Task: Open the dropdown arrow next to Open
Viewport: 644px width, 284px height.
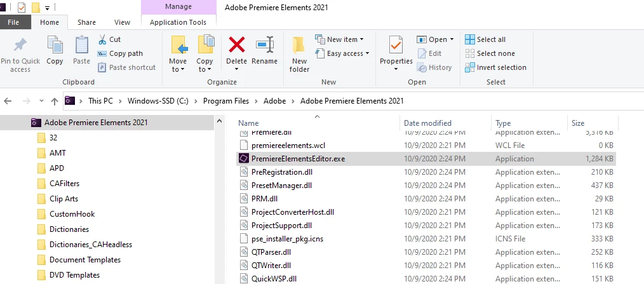Action: coord(452,39)
